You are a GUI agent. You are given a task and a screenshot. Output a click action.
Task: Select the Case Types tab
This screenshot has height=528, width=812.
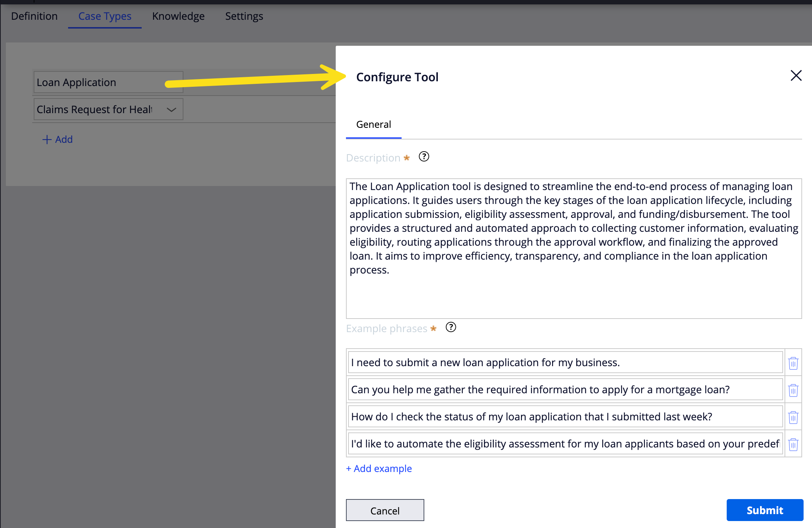click(x=105, y=16)
